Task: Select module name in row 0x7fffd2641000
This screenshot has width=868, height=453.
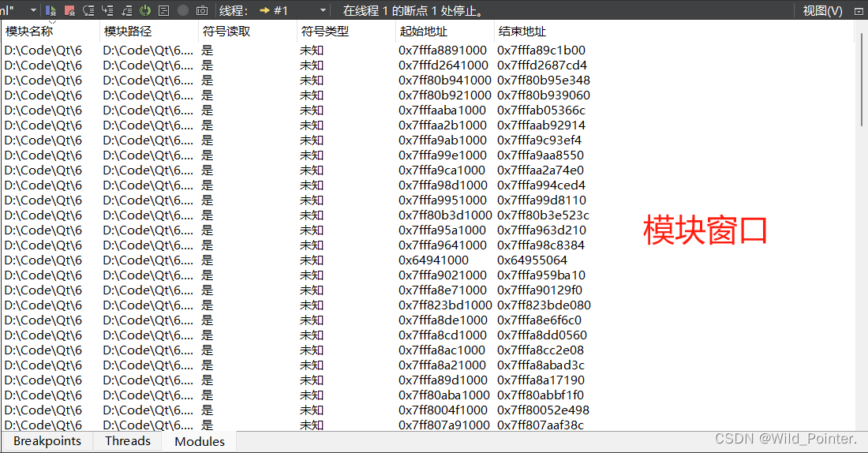Action: (43, 66)
